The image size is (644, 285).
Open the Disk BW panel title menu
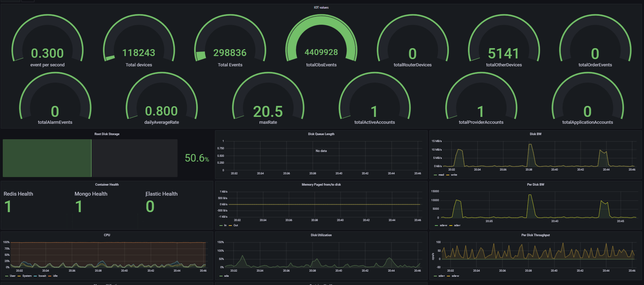535,134
